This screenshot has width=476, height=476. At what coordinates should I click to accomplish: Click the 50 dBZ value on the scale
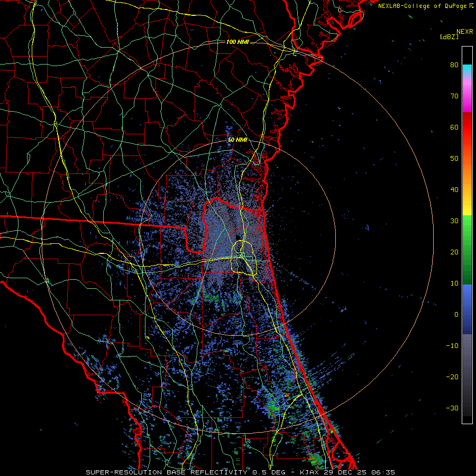(454, 159)
